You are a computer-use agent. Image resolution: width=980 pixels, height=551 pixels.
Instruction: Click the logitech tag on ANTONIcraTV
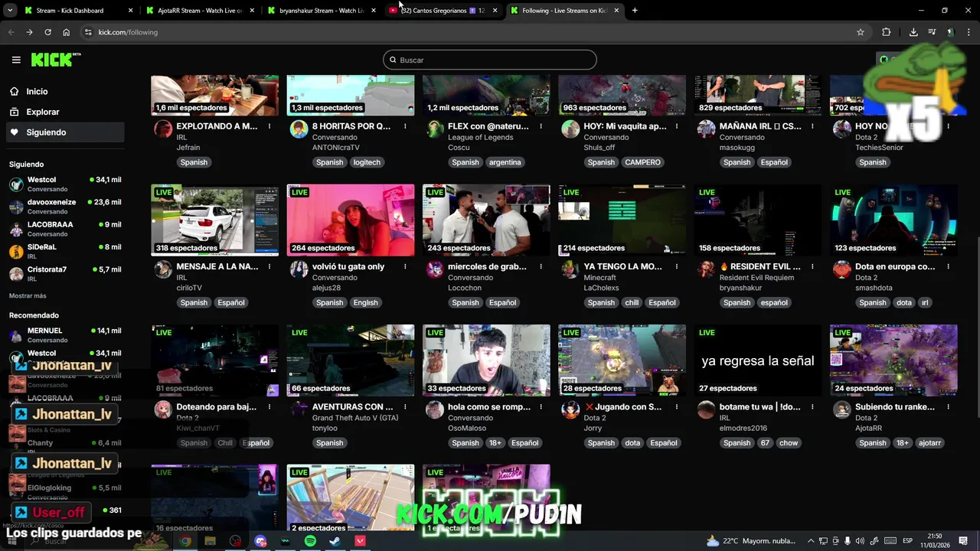pos(367,162)
